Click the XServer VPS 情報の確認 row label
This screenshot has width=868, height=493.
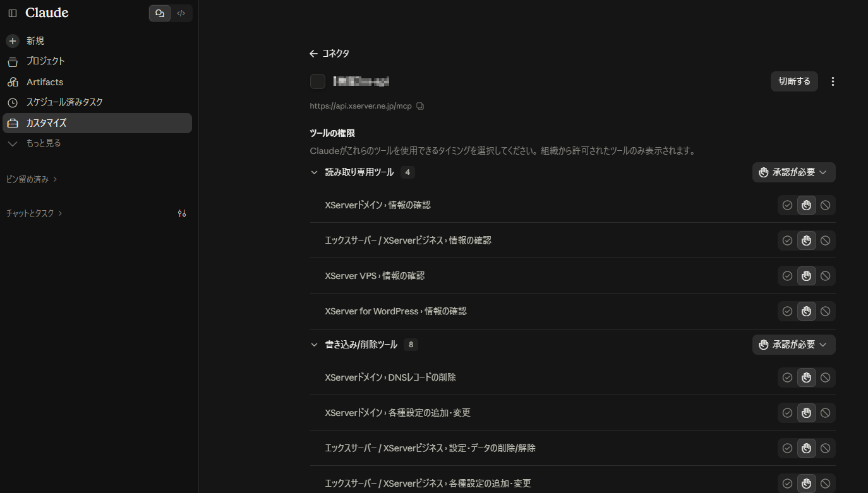[375, 276]
